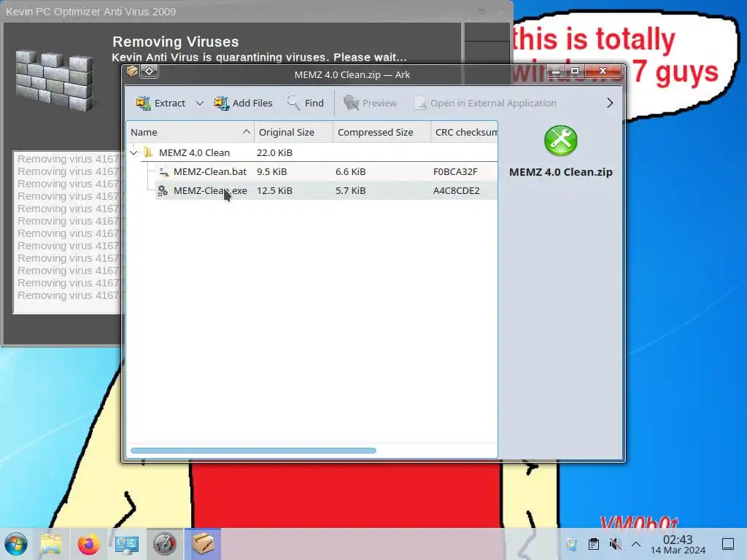This screenshot has height=560, width=747.
Task: Click the 12.5 KiB original size cell
Action: tap(274, 191)
